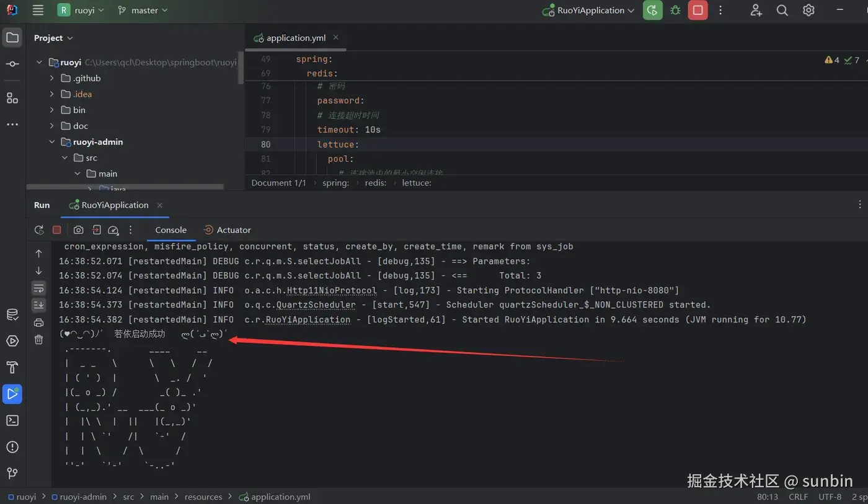The width and height of the screenshot is (868, 504).
Task: Expand the .idea folder
Action: [52, 94]
